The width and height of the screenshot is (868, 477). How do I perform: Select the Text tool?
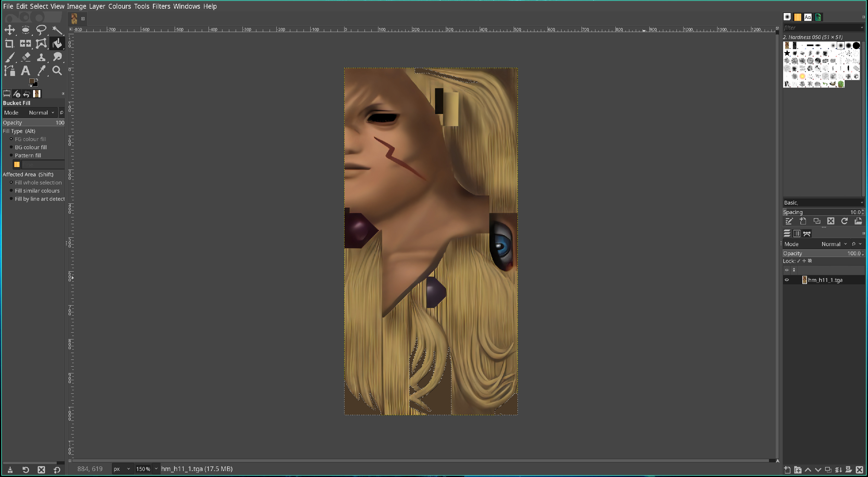[x=25, y=71]
